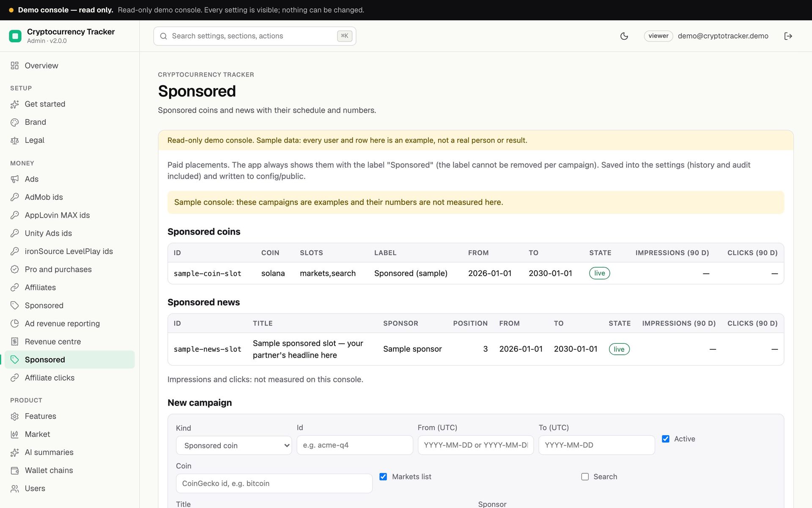Viewport: 812px width, 508px height.
Task: Click the POSITION column header
Action: coord(470,323)
